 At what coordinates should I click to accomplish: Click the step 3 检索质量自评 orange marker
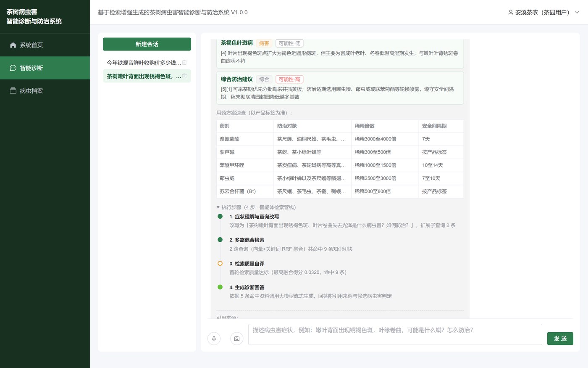point(220,263)
